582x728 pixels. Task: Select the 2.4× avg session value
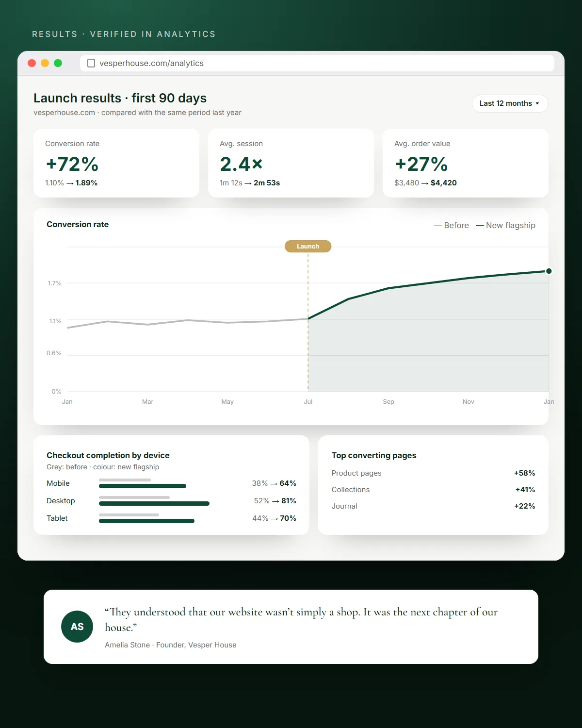click(x=241, y=164)
